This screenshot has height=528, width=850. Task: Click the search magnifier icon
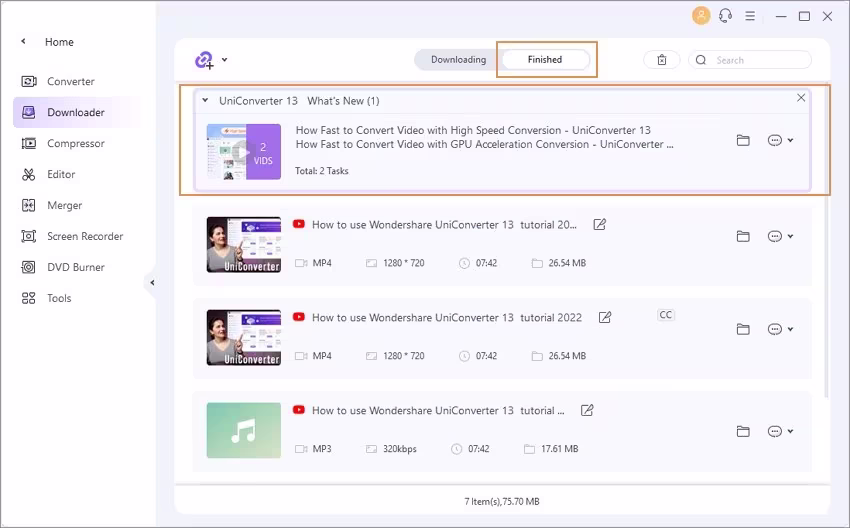(701, 60)
